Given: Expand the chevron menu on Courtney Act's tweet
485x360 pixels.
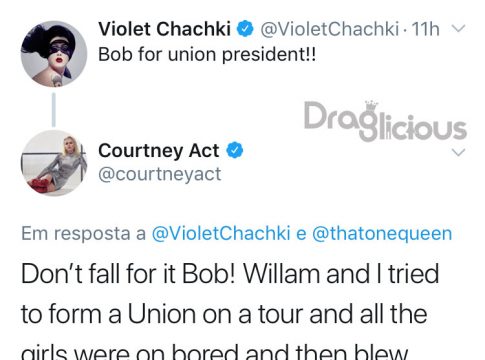Looking at the screenshot, I should click(x=459, y=152).
